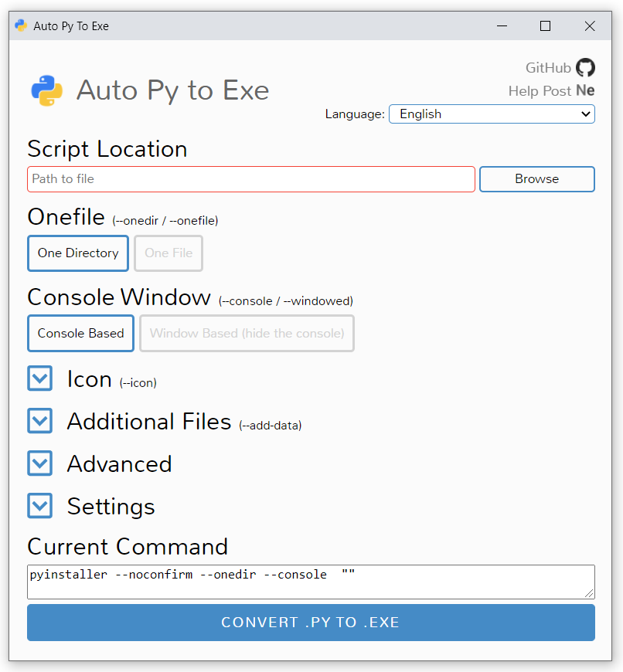Open the Help Post link

click(x=541, y=90)
